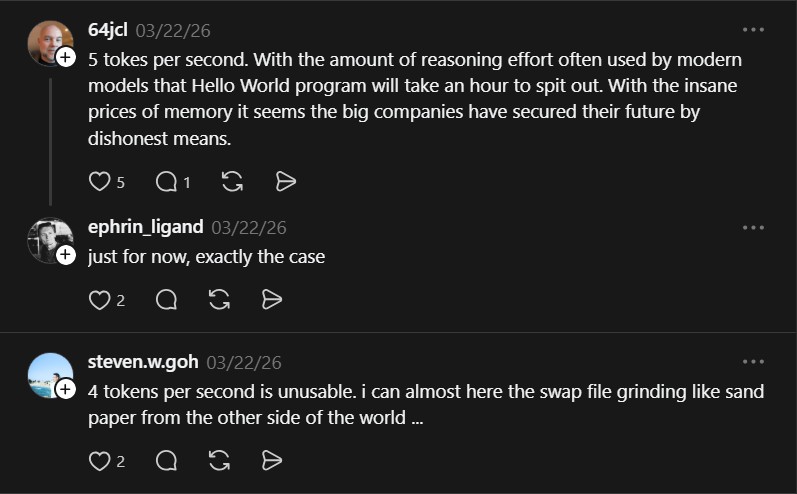Open more options for steven.w.goh's post
This screenshot has width=797, height=494.
753,361
